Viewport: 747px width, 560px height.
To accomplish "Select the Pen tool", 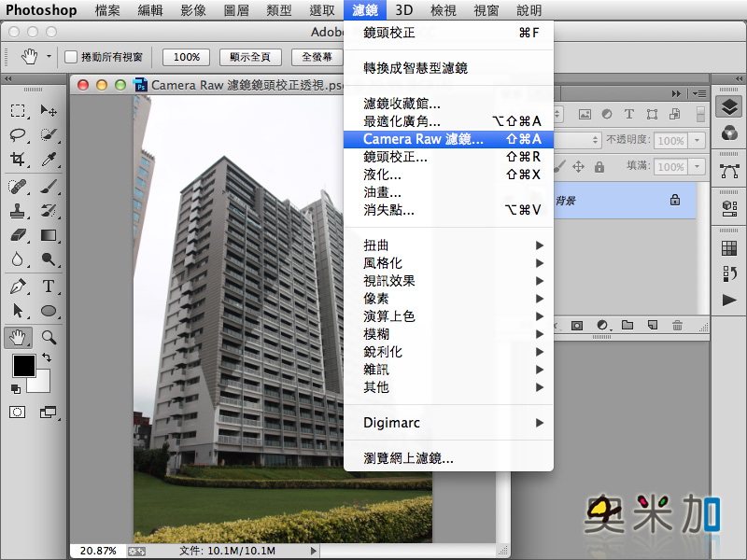I will click(18, 287).
